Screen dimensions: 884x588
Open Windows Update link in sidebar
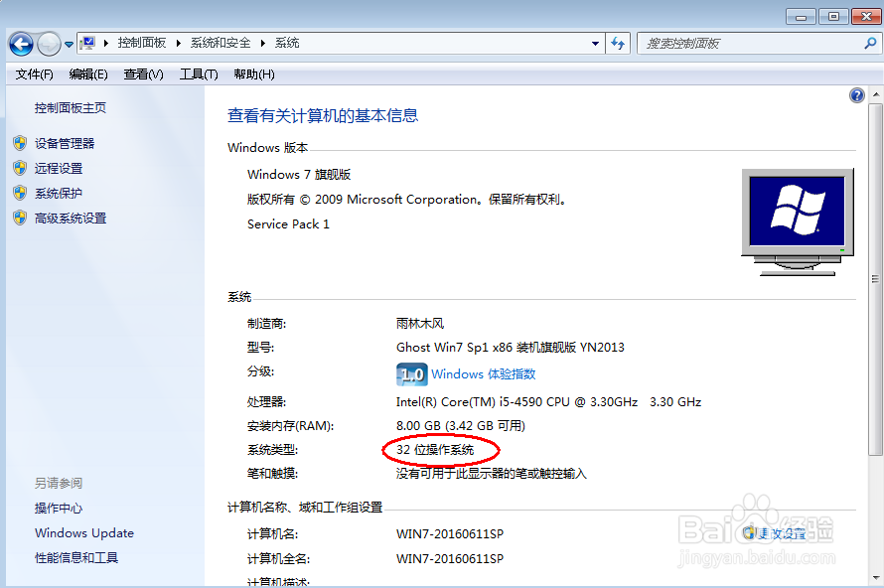[x=84, y=532]
